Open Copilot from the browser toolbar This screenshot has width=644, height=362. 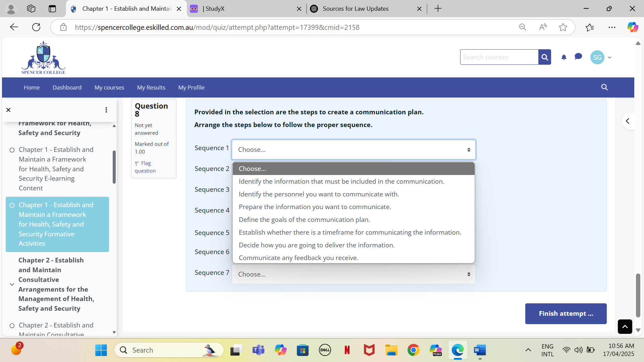(633, 27)
